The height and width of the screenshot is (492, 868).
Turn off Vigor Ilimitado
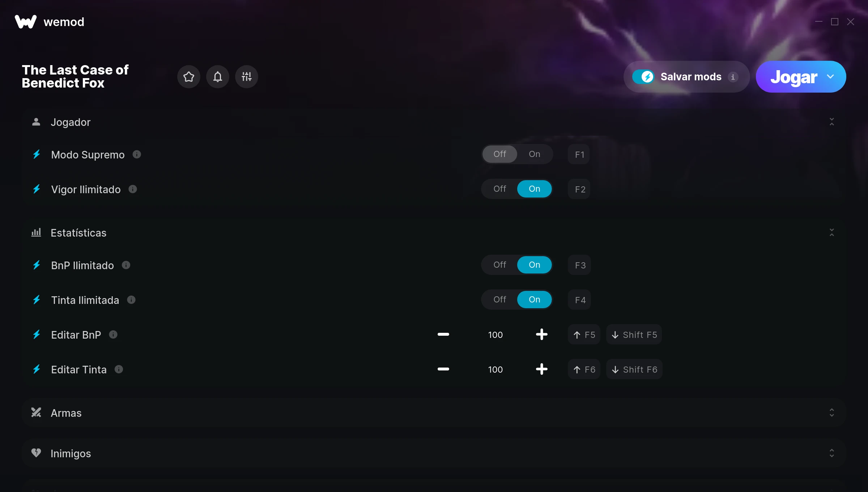pos(500,189)
